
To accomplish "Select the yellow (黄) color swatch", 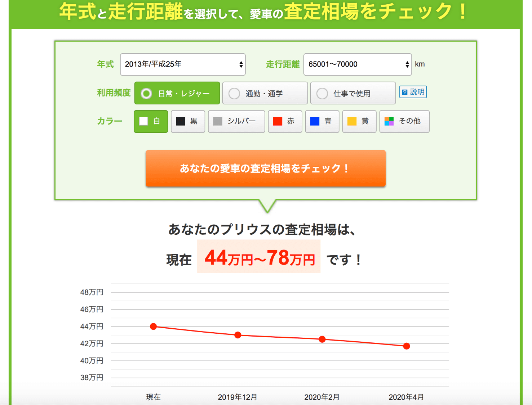I will [x=359, y=121].
